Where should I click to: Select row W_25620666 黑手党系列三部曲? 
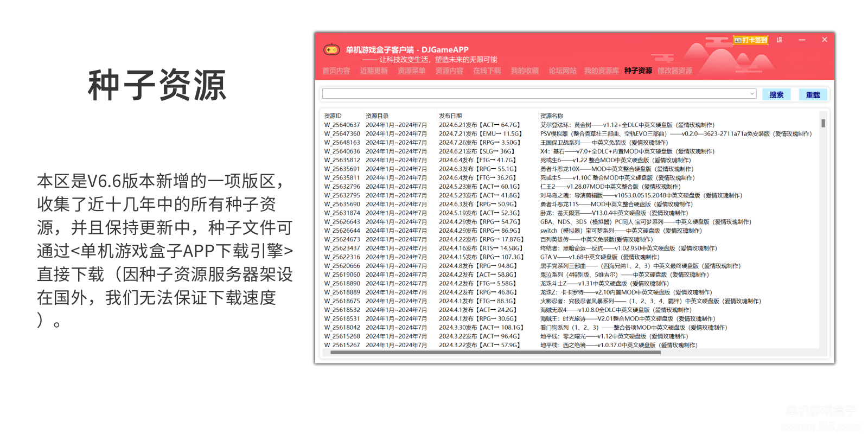(571, 266)
